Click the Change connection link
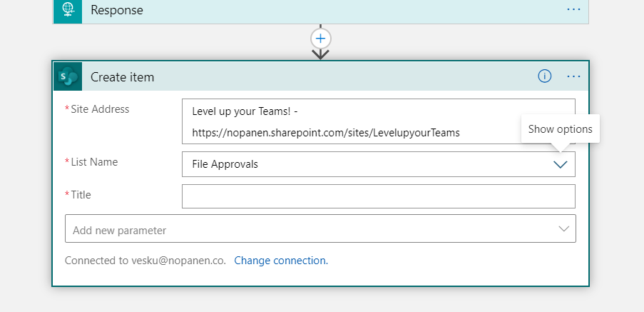This screenshot has height=312, width=644. coord(281,261)
